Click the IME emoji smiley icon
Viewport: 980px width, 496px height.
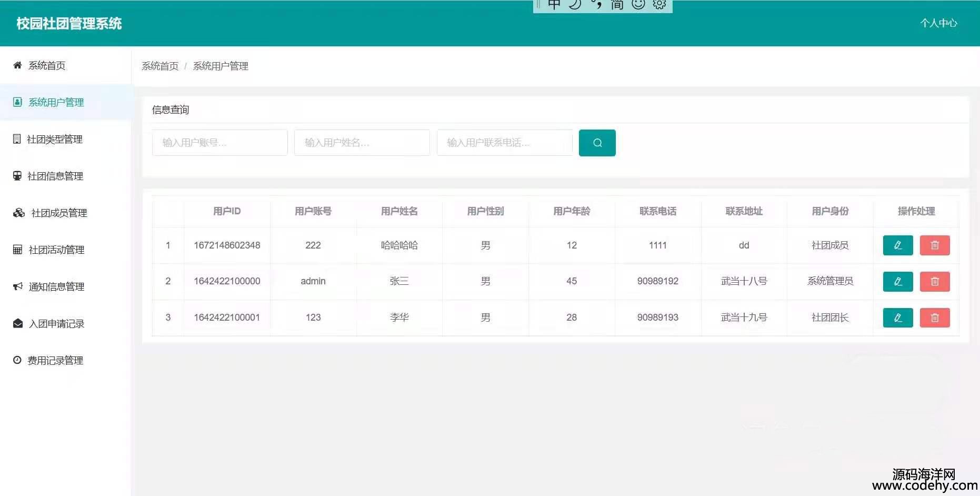tap(638, 5)
